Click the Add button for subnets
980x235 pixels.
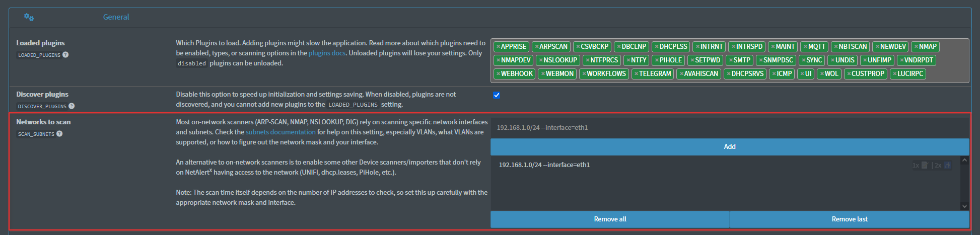point(729,146)
